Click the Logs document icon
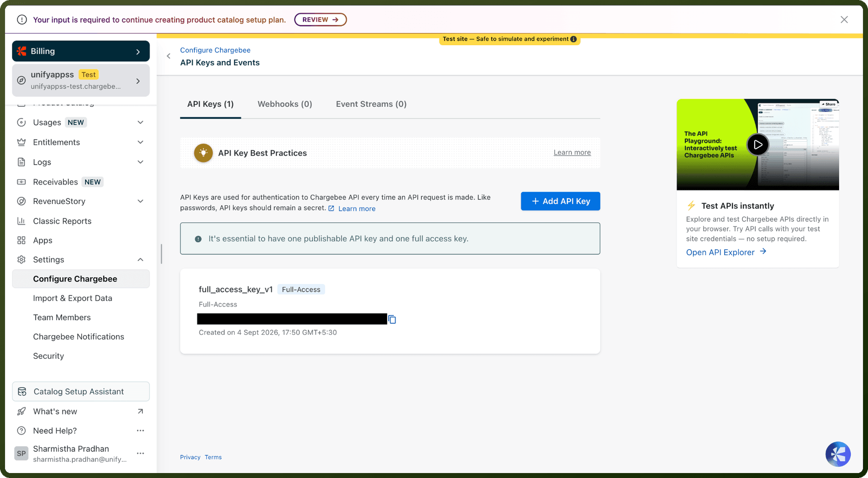The height and width of the screenshot is (478, 868). [21, 162]
